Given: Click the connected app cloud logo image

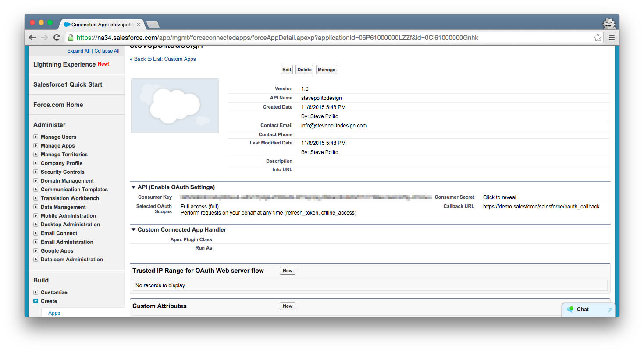Looking at the screenshot, I should click(x=175, y=106).
